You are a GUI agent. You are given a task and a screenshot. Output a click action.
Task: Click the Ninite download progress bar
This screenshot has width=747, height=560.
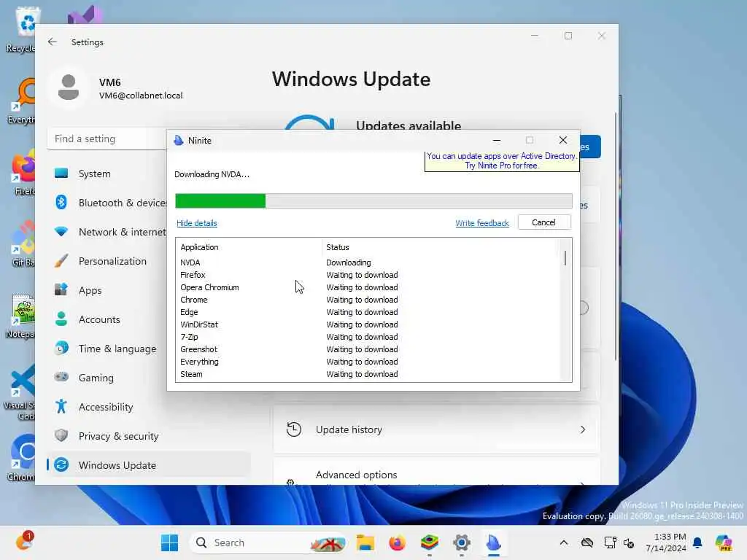(373, 201)
